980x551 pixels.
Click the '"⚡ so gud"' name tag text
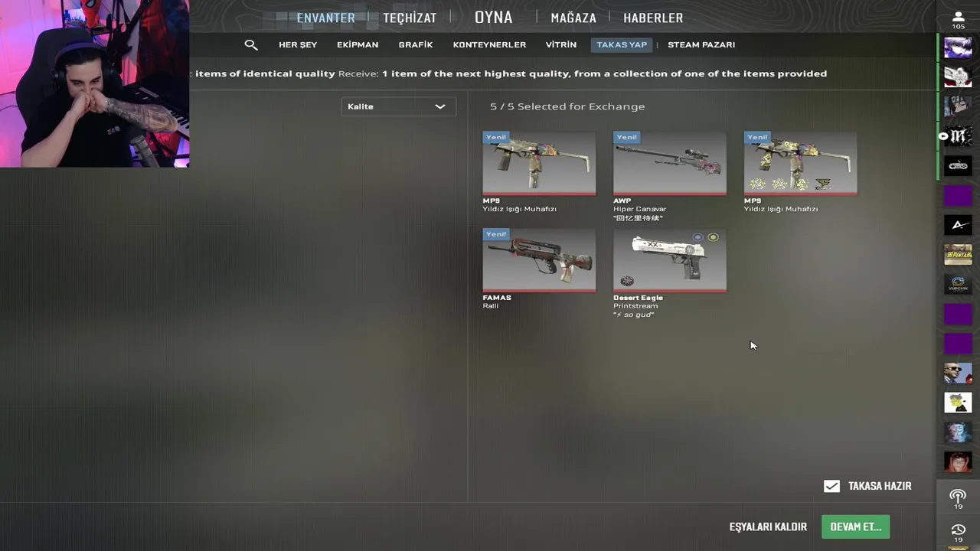(x=634, y=315)
